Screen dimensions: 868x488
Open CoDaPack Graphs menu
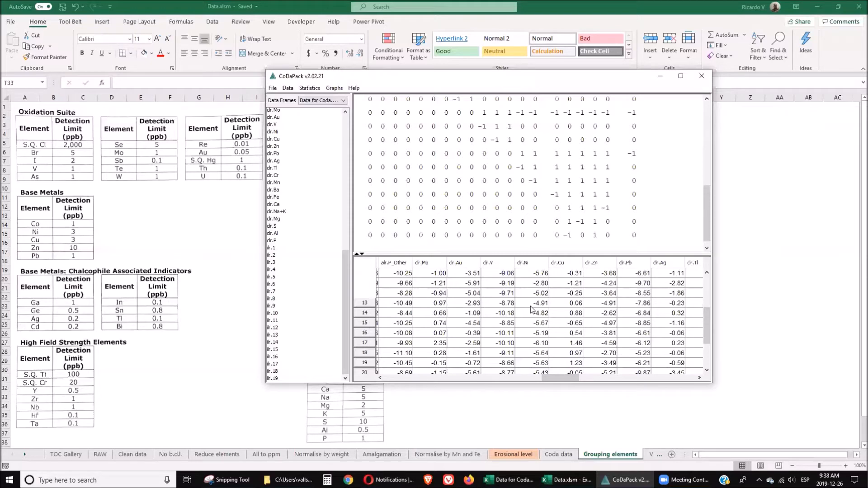[x=334, y=88]
